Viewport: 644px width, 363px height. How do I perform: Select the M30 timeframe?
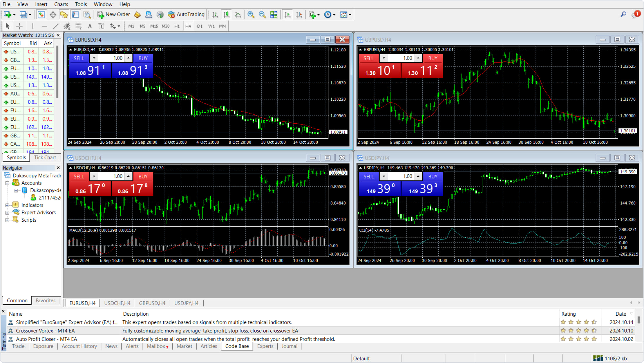tap(165, 26)
